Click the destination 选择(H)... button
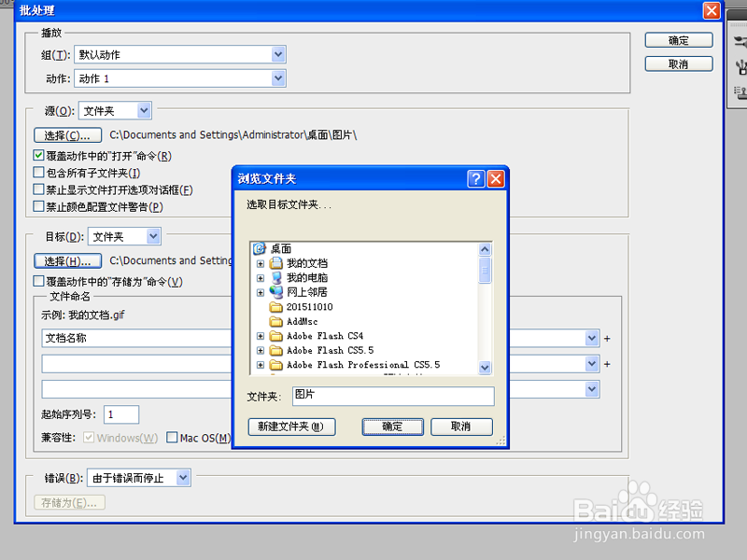This screenshot has height=560, width=747. point(67,261)
